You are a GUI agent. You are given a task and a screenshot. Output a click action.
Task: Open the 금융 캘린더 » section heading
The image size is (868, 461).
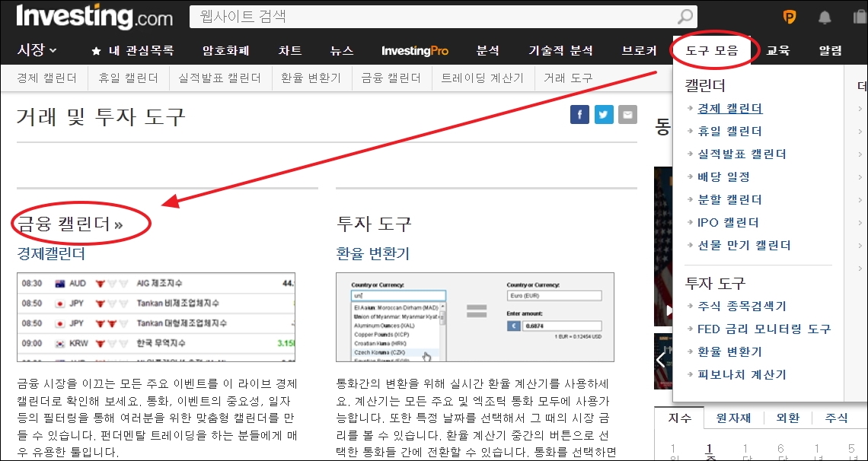click(70, 224)
